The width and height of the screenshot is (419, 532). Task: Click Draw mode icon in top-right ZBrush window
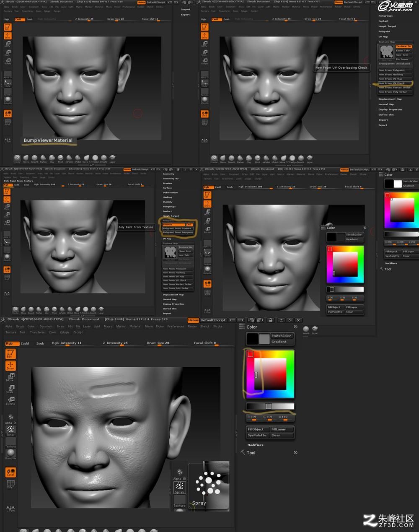(204, 35)
